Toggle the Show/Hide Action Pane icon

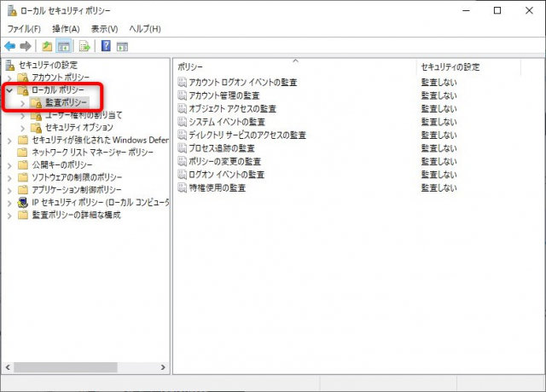click(x=122, y=45)
